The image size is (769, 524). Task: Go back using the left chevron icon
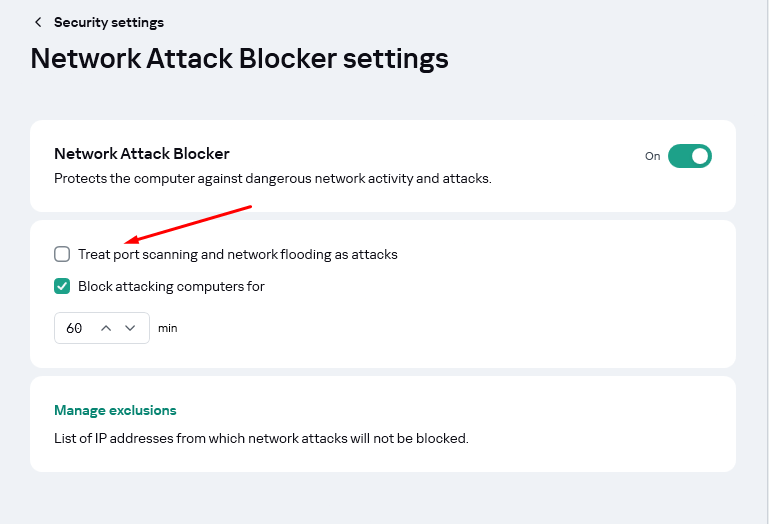[x=38, y=22]
